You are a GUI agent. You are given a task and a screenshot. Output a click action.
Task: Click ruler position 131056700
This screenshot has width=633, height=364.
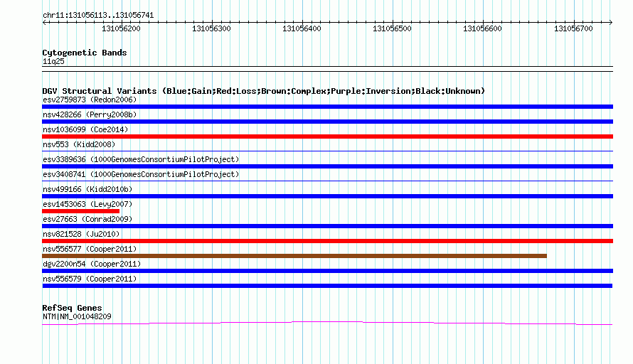point(573,28)
